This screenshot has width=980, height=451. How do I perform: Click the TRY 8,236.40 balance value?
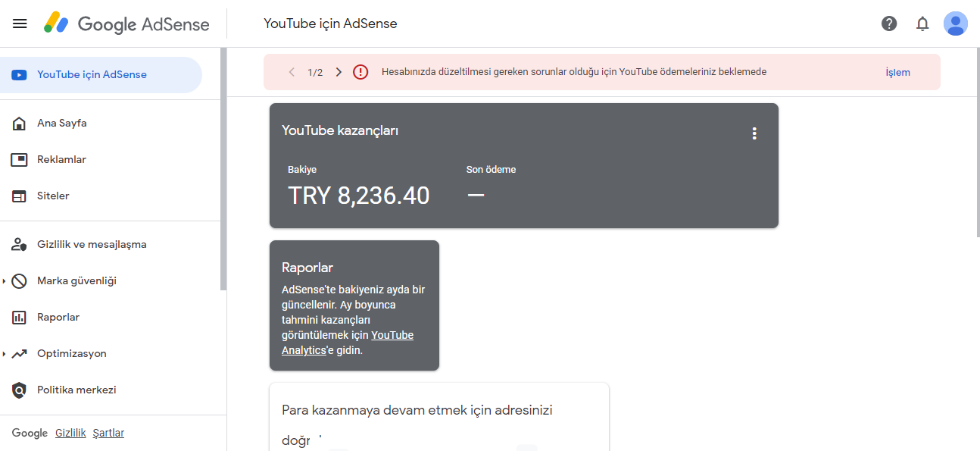click(x=359, y=196)
